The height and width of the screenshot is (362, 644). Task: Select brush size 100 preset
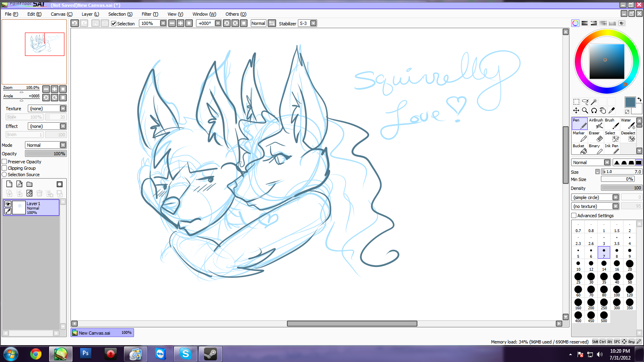click(617, 291)
